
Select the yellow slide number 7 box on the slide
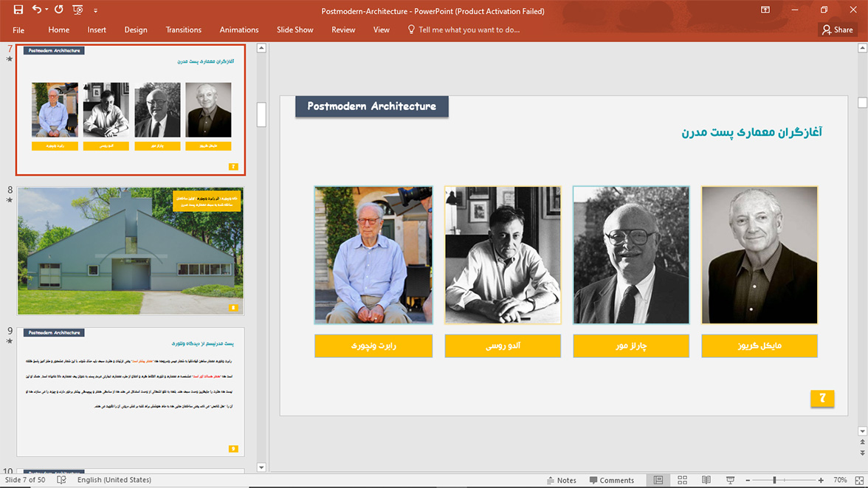822,398
